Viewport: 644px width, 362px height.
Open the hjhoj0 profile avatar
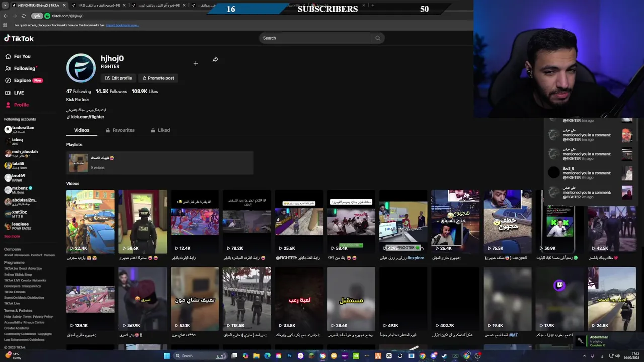tap(80, 68)
